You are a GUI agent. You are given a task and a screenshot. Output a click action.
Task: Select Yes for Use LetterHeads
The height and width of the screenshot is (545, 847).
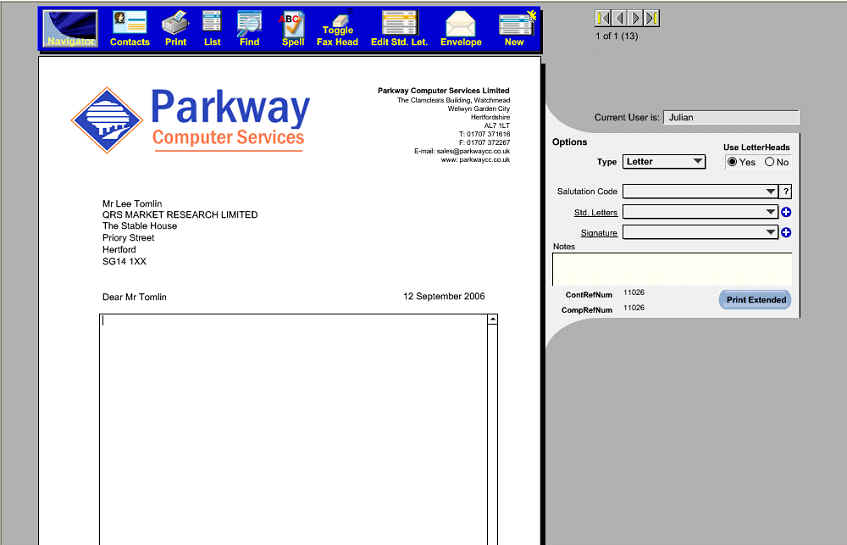pos(732,162)
